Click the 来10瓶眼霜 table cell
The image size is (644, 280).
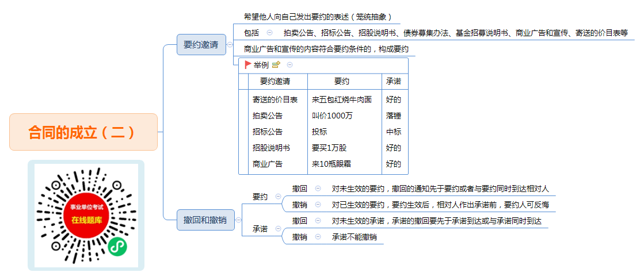(331, 164)
